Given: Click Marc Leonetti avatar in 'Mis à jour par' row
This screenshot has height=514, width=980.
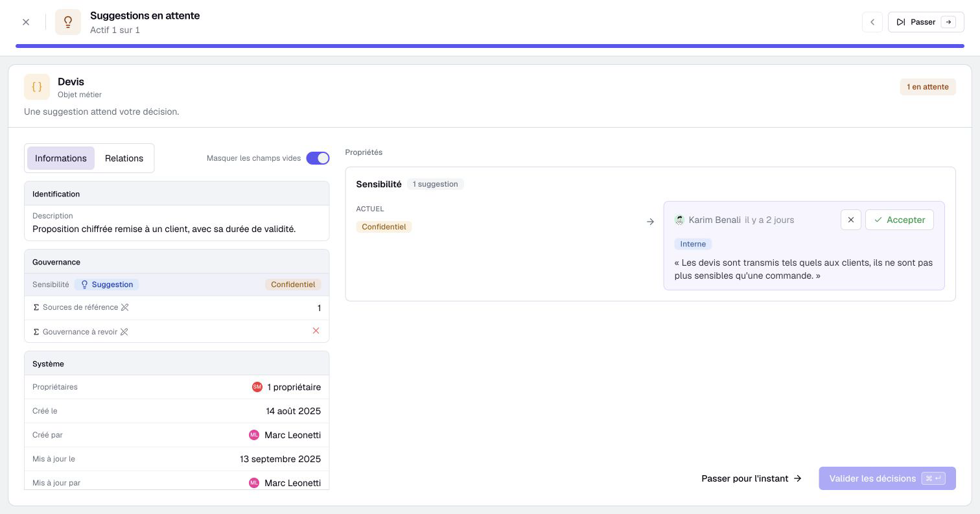Looking at the screenshot, I should 254,483.
